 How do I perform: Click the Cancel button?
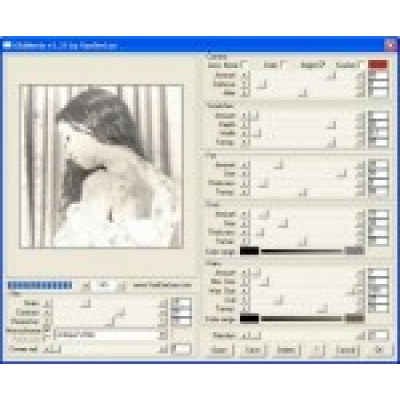346,350
